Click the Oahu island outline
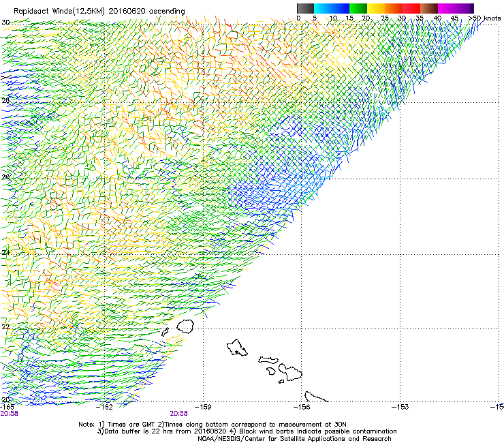 [237, 348]
